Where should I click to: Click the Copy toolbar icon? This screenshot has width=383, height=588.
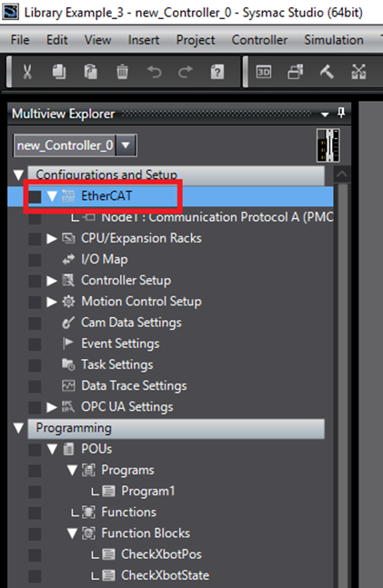pyautogui.click(x=59, y=71)
